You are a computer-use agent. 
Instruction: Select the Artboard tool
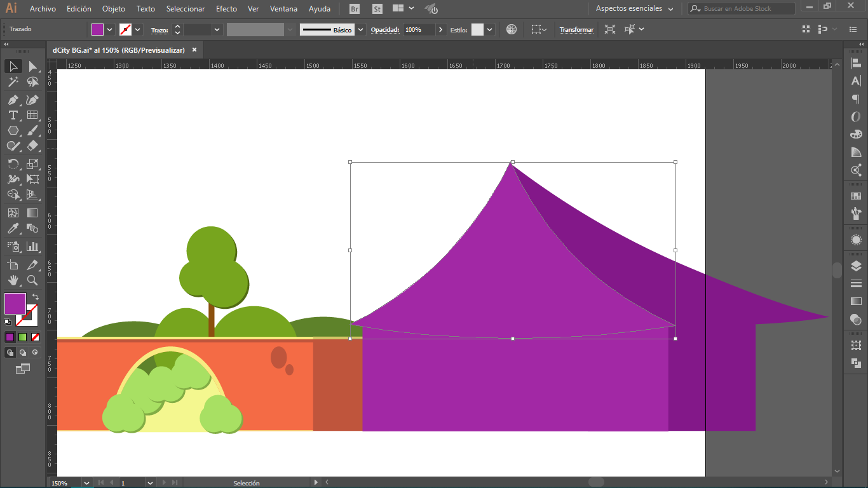coord(13,264)
